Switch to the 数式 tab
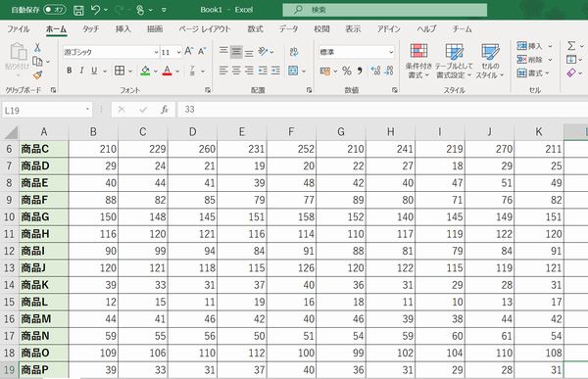Screen dimensions: 588x379 tap(255, 28)
